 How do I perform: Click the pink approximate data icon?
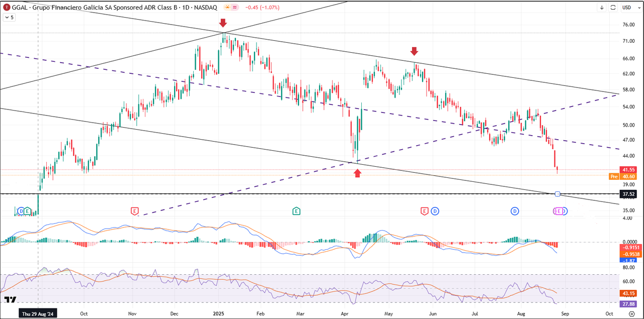[x=235, y=8]
